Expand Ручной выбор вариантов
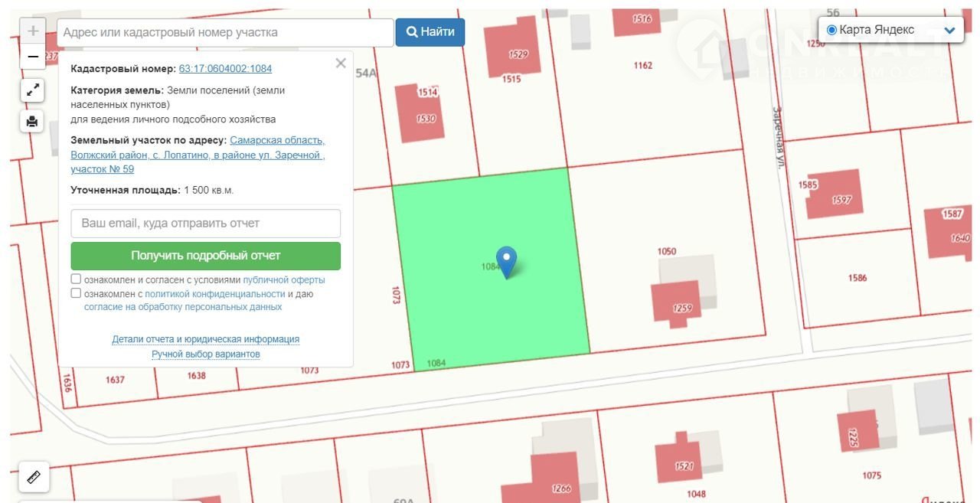 [205, 354]
